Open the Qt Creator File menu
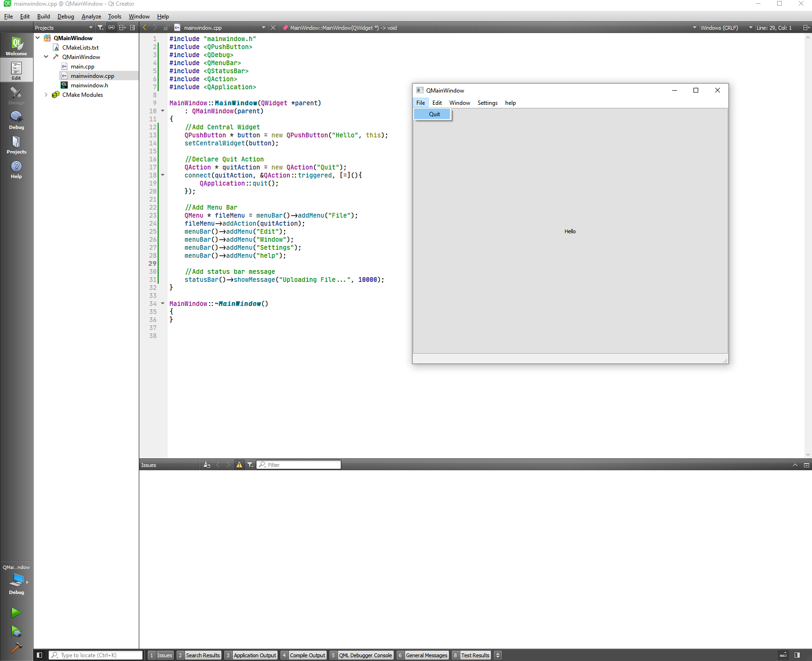 (8, 17)
